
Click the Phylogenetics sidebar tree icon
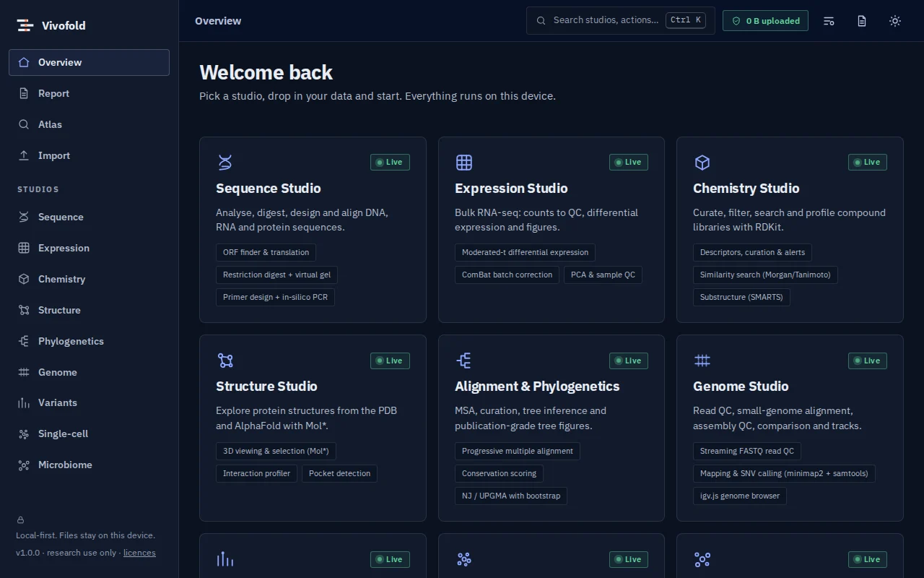tap(24, 341)
